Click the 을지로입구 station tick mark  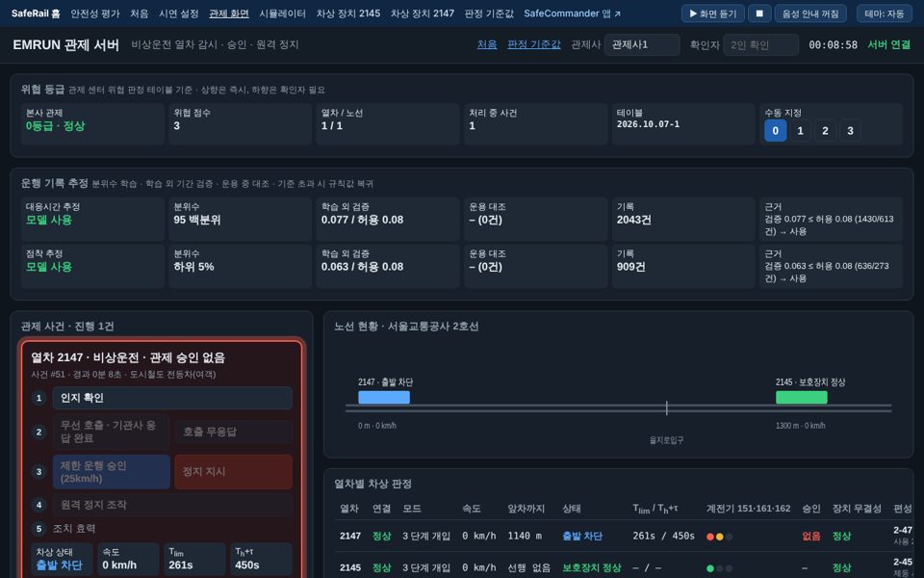point(666,407)
